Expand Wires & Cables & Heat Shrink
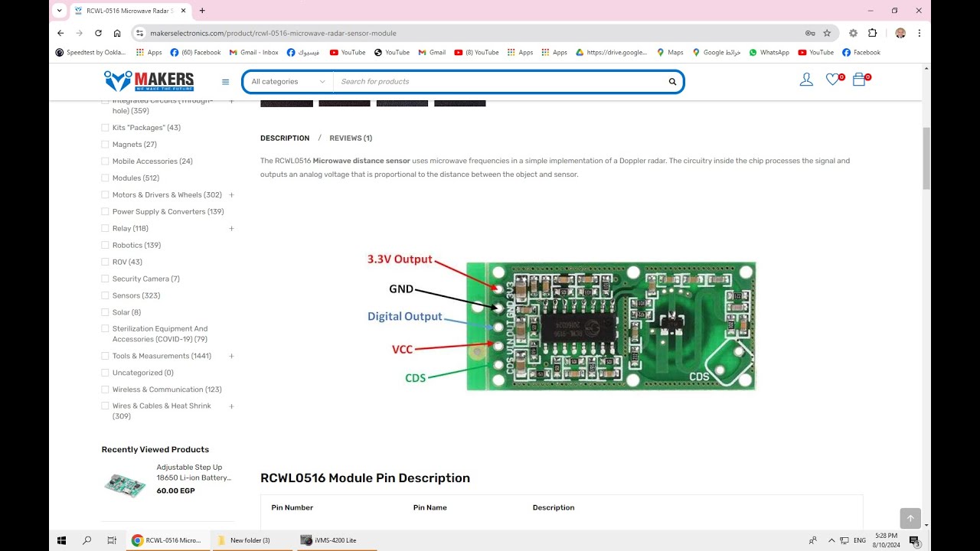Screen dimensions: 980x551 tap(231, 406)
